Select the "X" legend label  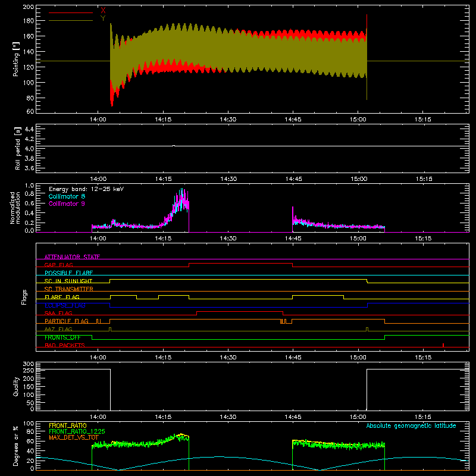pos(103,11)
